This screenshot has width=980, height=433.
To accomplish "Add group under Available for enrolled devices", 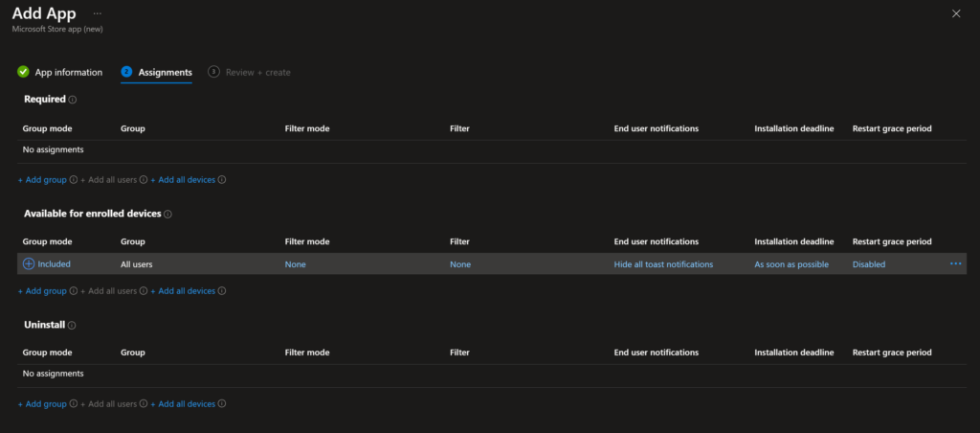I will click(42, 291).
